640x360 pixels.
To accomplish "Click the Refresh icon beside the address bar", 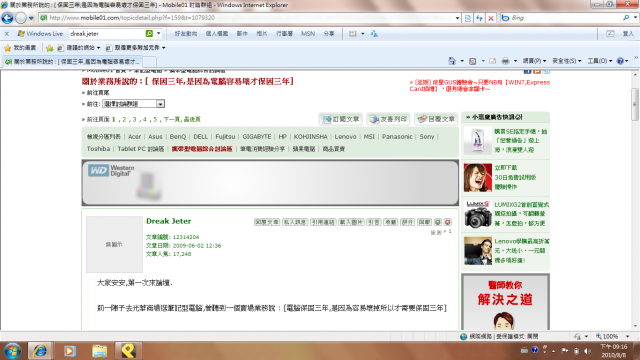I will click(x=479, y=18).
